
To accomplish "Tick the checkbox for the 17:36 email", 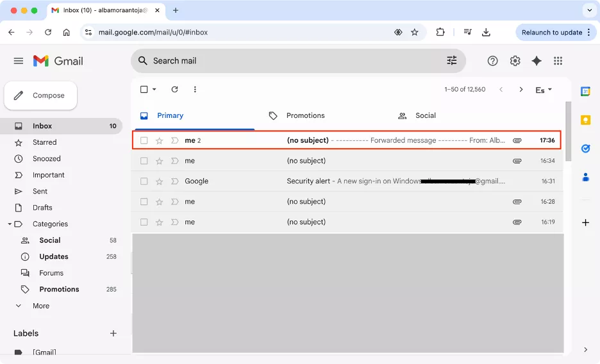I will pyautogui.click(x=144, y=140).
